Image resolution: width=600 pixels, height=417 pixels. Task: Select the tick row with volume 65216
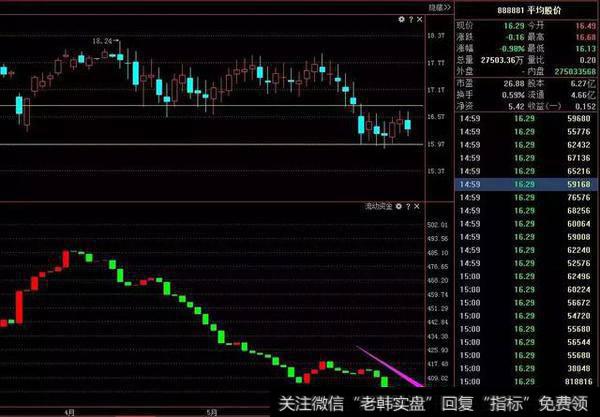[526, 171]
